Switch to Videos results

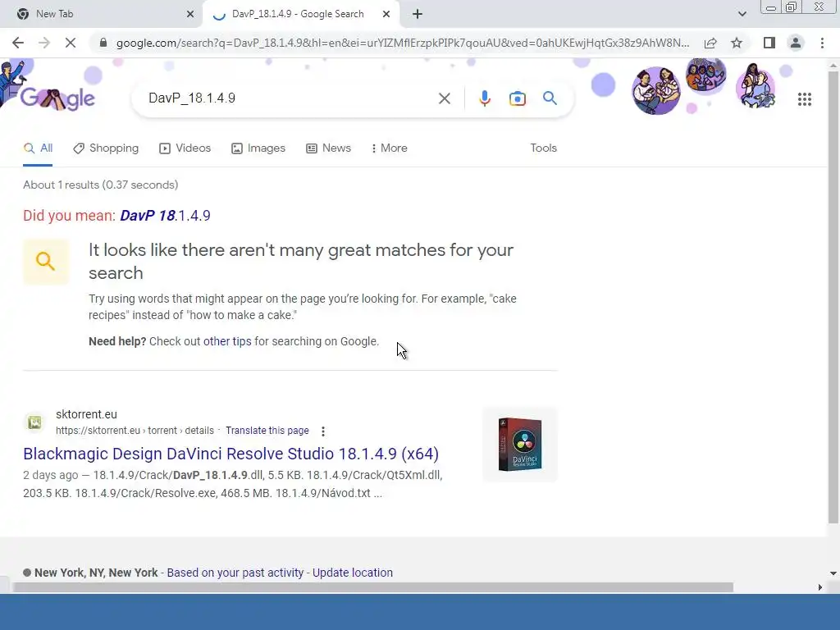click(x=185, y=148)
